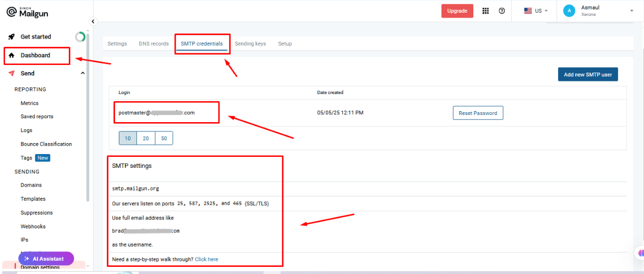Click the 05/05/25 12:11 PM date cell

point(340,113)
